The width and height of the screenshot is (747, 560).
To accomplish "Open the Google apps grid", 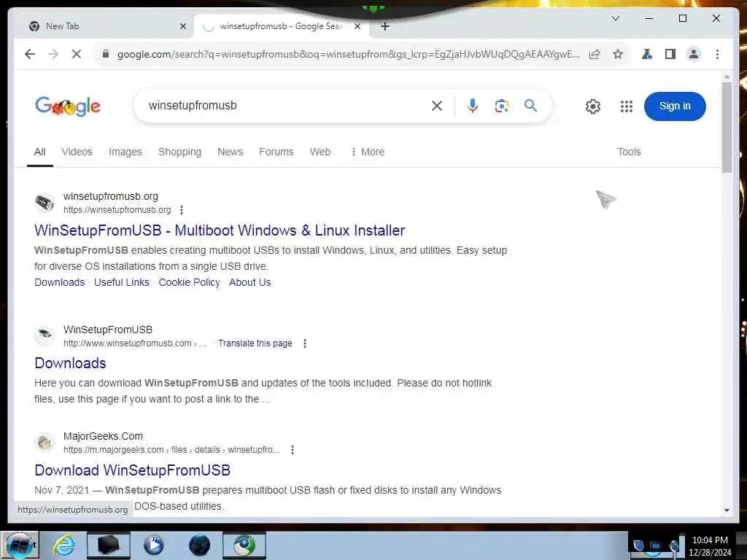I will coord(627,106).
